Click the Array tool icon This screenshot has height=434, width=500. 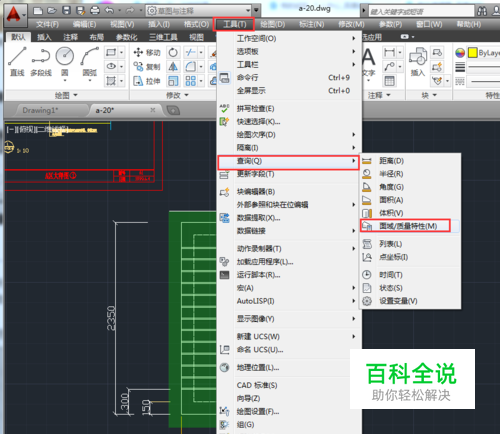pos(190,81)
